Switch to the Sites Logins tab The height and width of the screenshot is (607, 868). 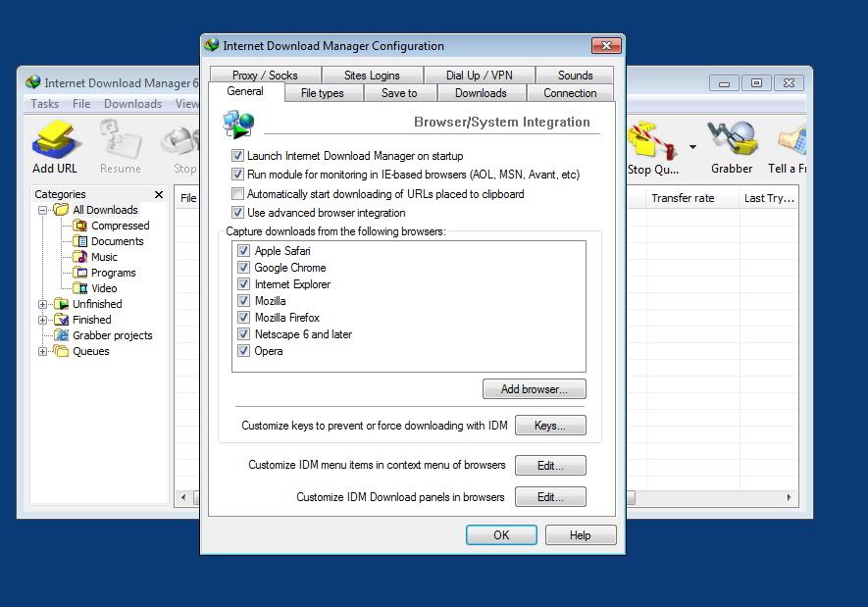[x=372, y=76]
